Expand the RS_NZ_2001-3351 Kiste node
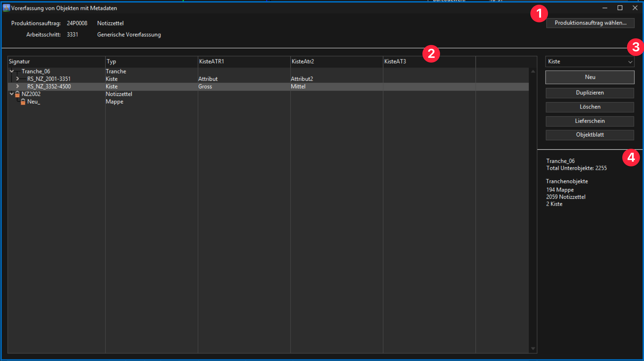Viewport: 644px width, 361px height. [18, 79]
